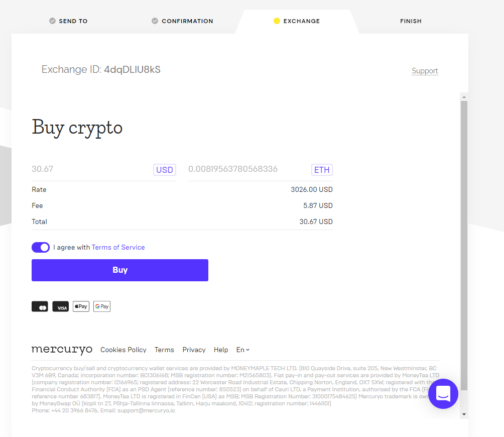Click the vertical scrollbar thumb
This screenshot has height=437, width=504.
[464, 246]
